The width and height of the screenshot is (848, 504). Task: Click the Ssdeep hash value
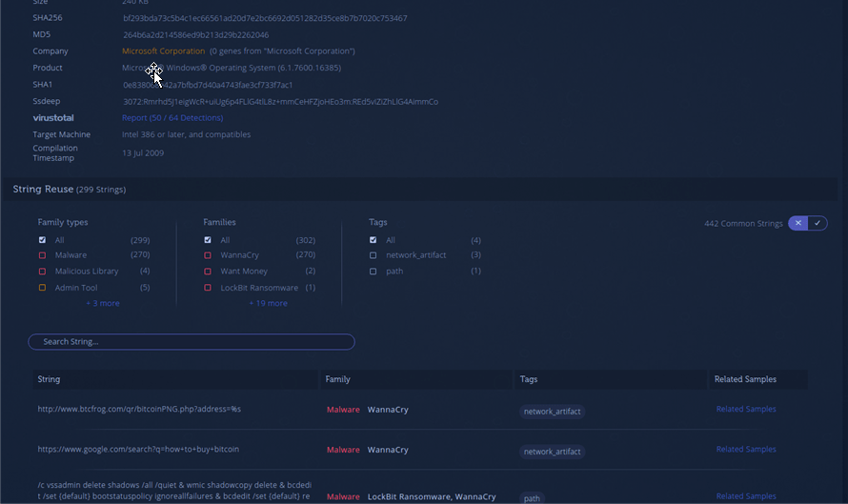pyautogui.click(x=281, y=102)
